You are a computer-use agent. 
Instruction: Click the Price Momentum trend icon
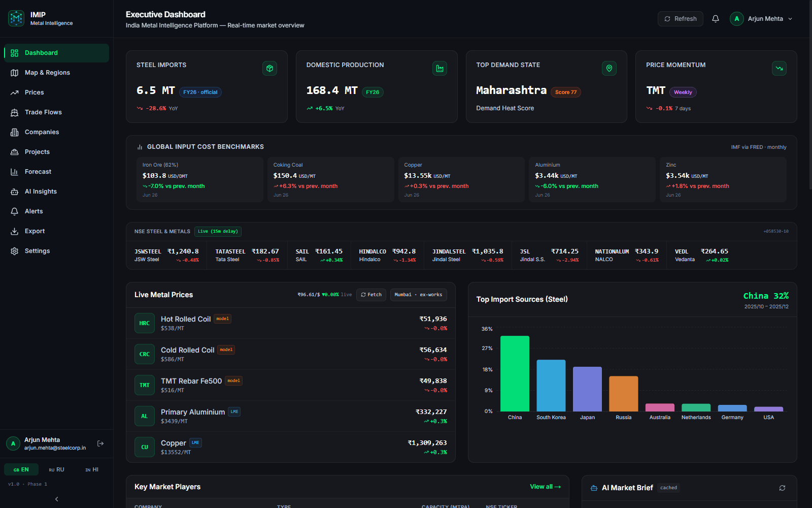coord(779,68)
